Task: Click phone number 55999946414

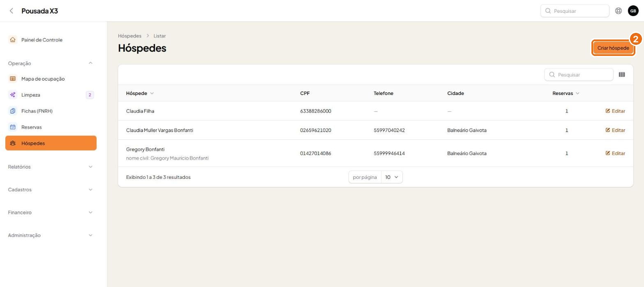Action: 389,153
